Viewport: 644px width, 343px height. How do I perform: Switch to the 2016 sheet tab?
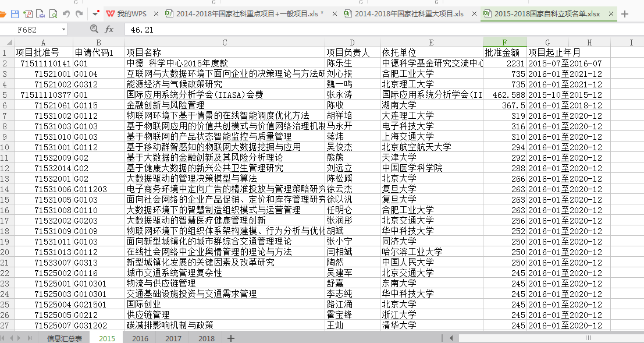(x=140, y=338)
